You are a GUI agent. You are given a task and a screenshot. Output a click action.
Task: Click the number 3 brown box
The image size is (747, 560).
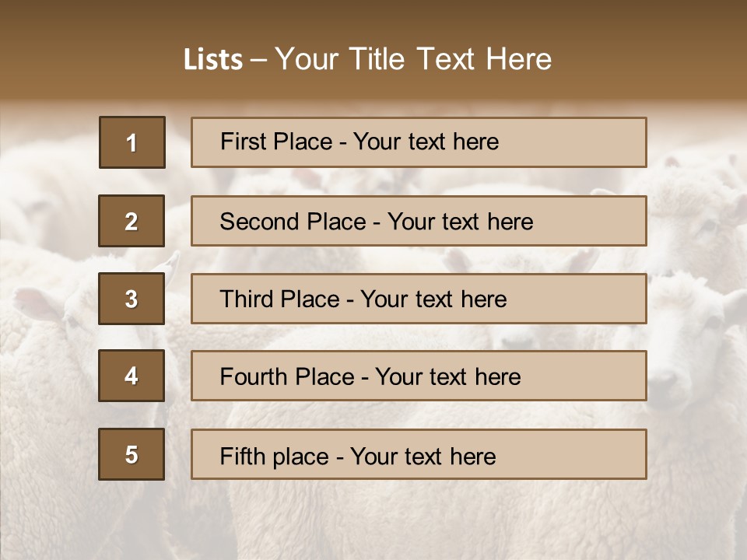click(132, 299)
